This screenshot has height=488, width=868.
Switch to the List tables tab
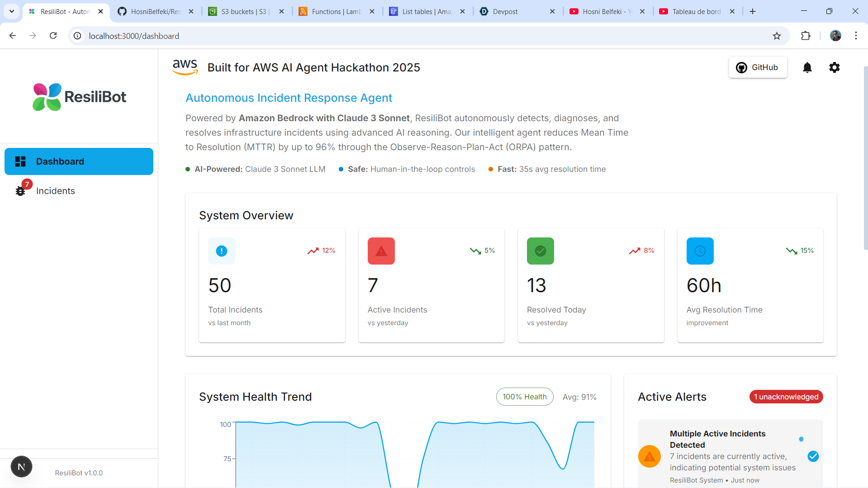[x=427, y=11]
